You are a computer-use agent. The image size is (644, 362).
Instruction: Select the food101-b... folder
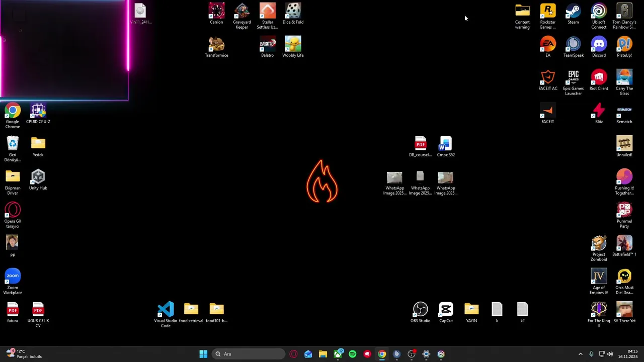(216, 312)
